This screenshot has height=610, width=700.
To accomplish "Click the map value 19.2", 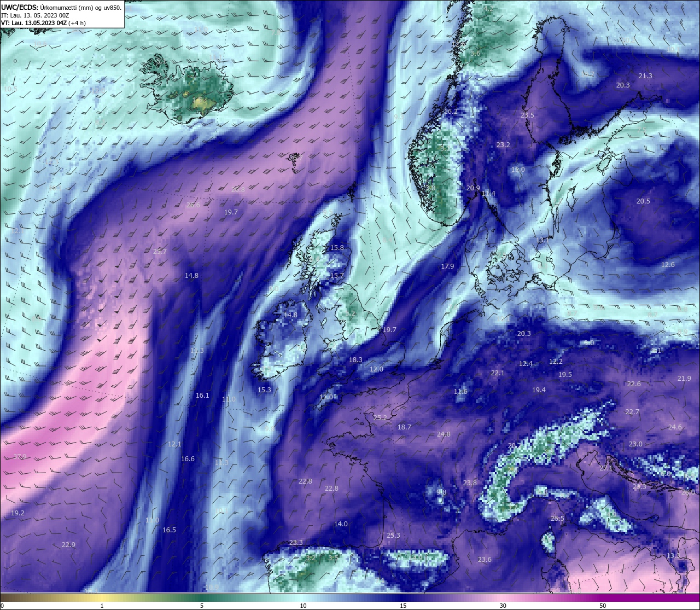I will point(17,513).
